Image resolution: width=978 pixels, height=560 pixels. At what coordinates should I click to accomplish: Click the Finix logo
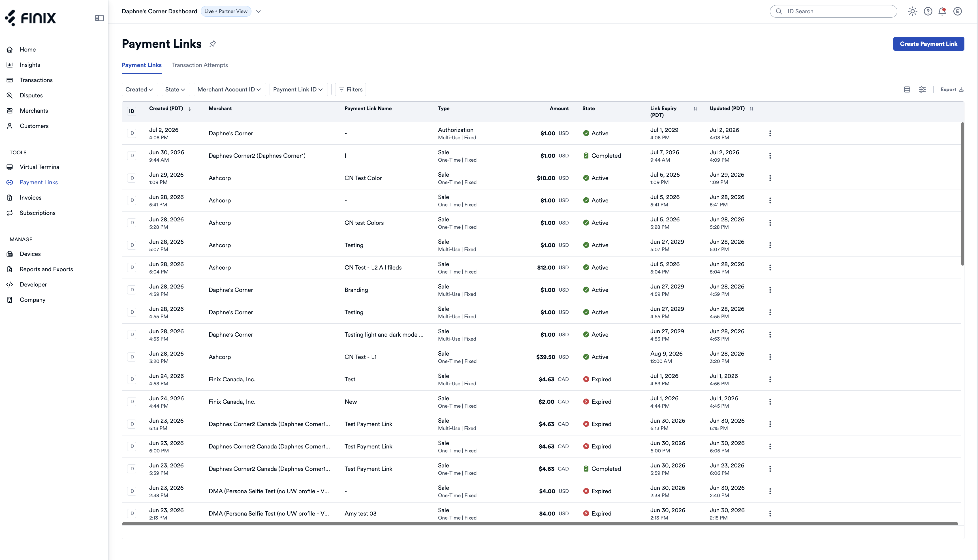[x=30, y=18]
